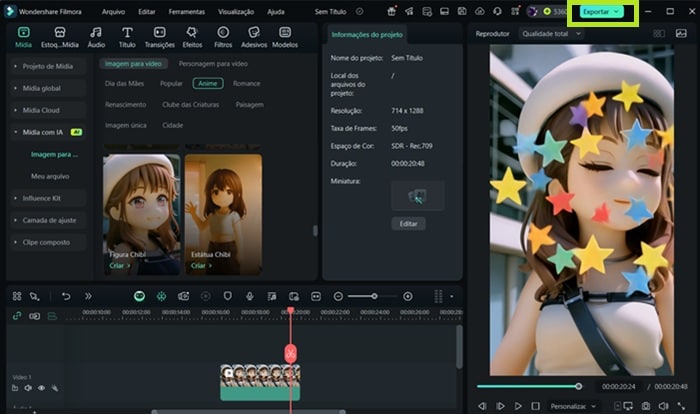Open the Ajuda menu
The height and width of the screenshot is (414, 700).
click(275, 12)
